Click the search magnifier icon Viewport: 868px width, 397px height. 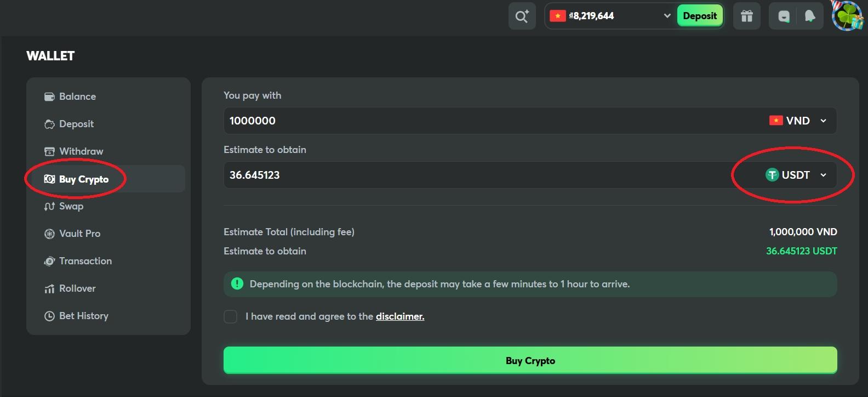pyautogui.click(x=522, y=16)
